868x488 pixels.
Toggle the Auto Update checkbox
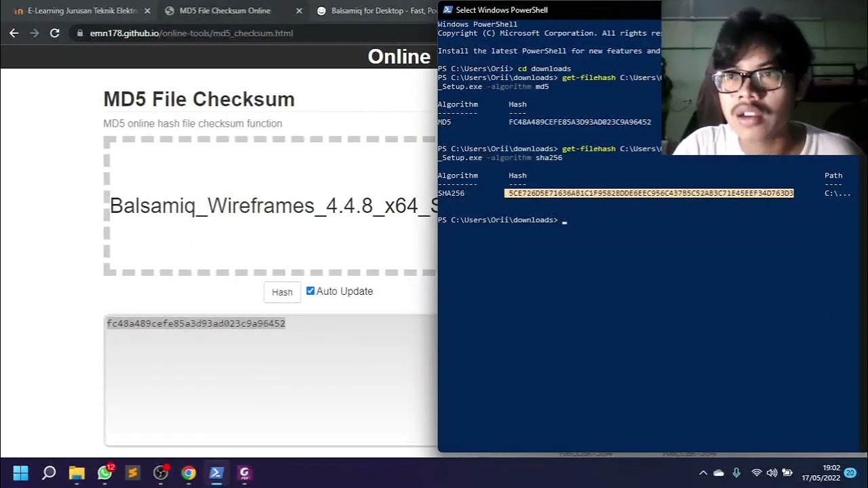[x=310, y=291]
